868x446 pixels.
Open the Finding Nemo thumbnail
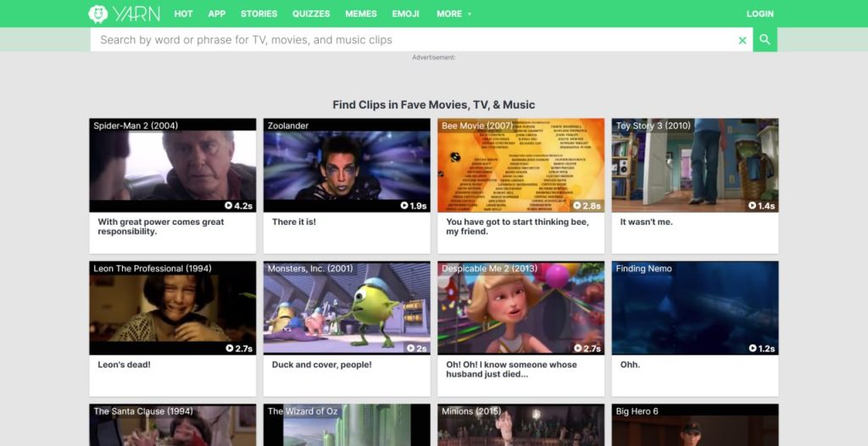(x=695, y=308)
